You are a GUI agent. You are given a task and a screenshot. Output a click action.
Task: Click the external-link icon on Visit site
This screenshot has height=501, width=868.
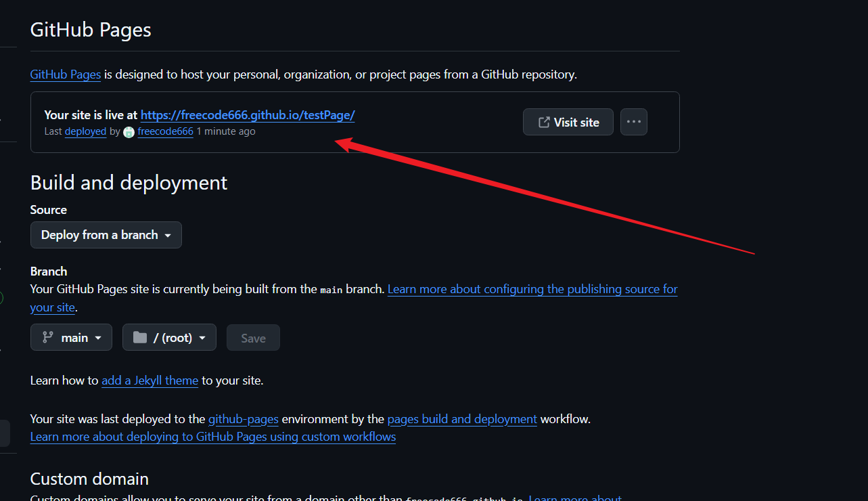point(543,122)
